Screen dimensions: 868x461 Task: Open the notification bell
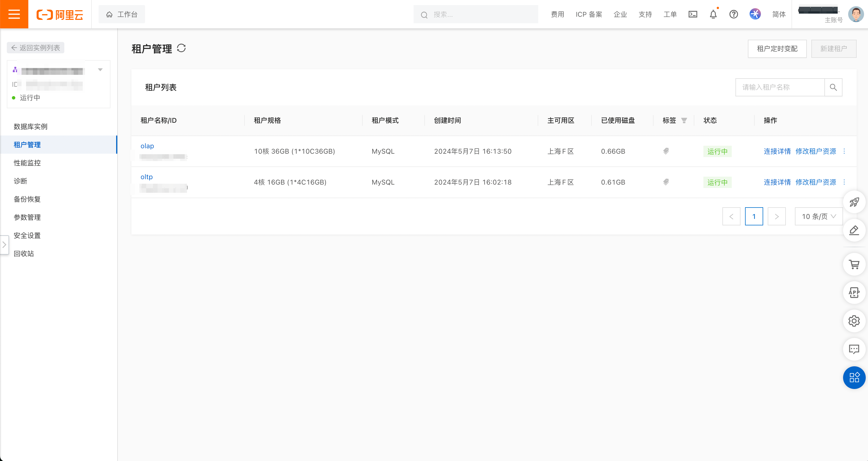click(713, 14)
